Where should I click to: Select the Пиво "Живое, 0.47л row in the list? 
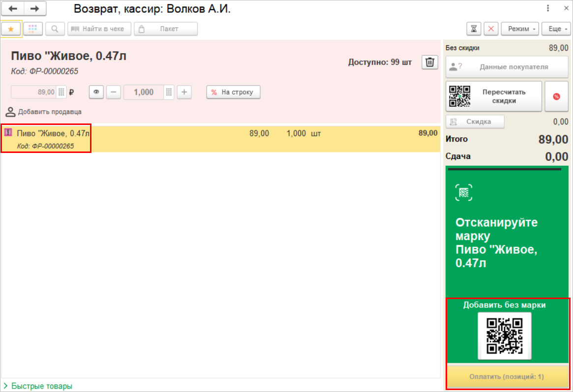220,139
